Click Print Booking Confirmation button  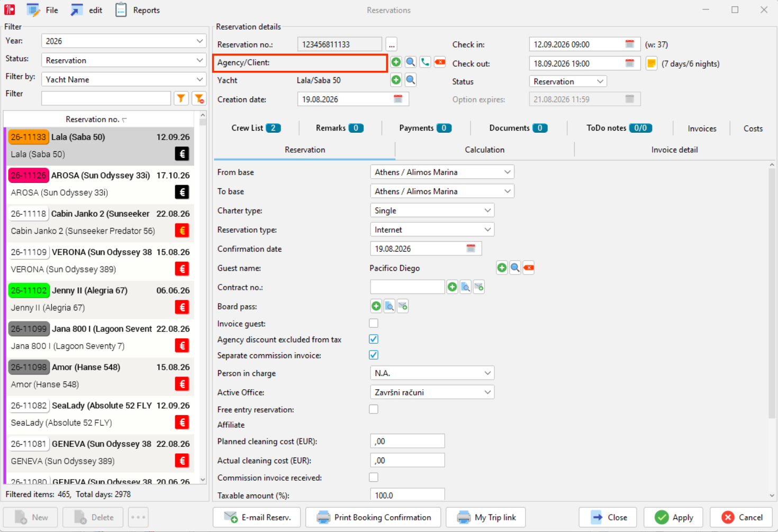pos(373,517)
